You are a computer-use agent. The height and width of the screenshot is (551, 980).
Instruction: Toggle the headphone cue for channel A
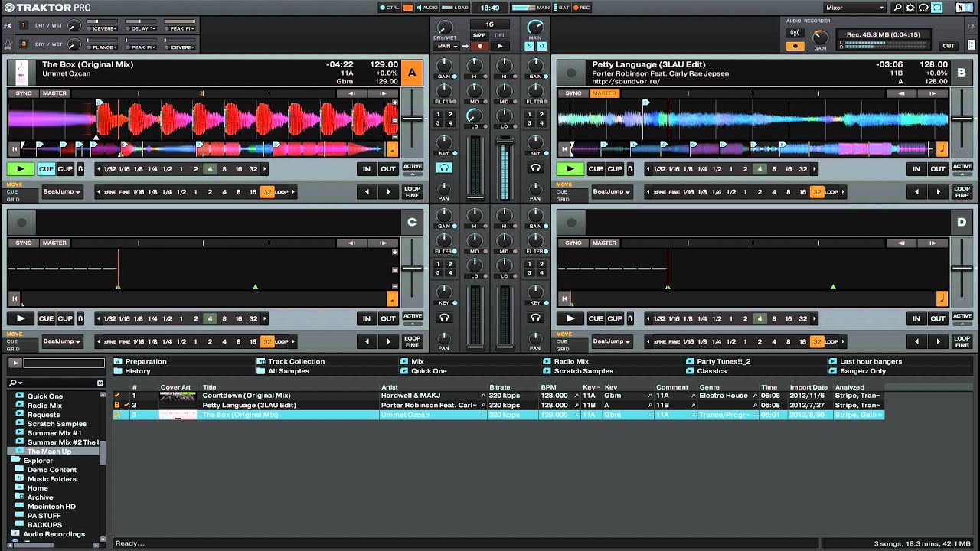(444, 168)
